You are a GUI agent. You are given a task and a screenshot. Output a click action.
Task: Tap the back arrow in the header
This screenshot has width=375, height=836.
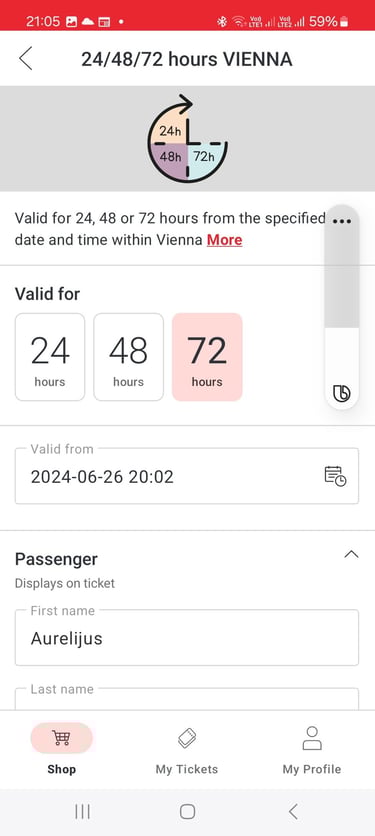(26, 59)
